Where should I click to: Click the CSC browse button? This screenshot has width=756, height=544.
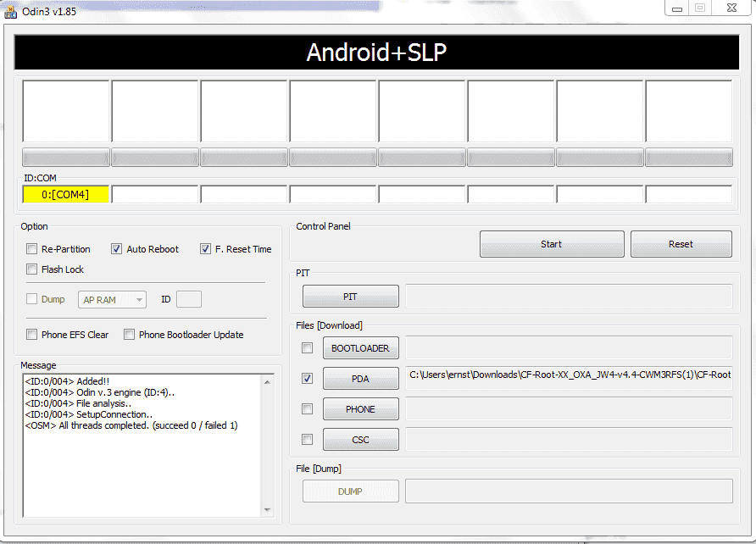(x=361, y=440)
